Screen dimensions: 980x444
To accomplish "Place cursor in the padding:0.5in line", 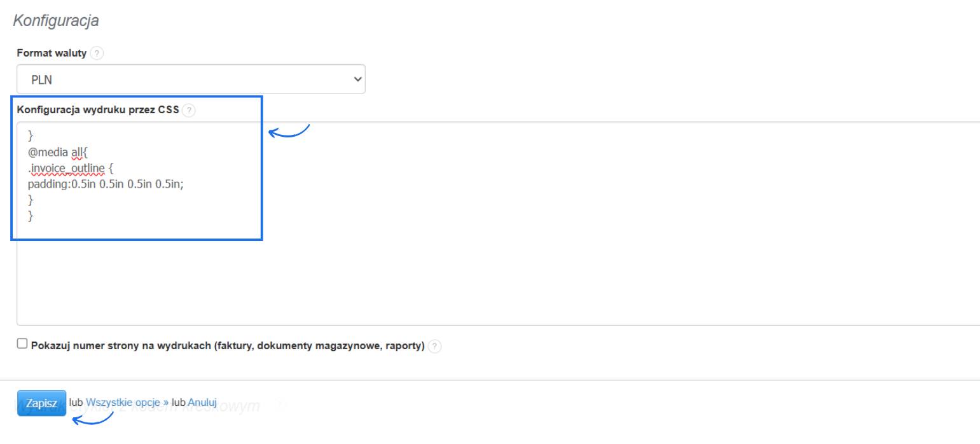I will (105, 184).
